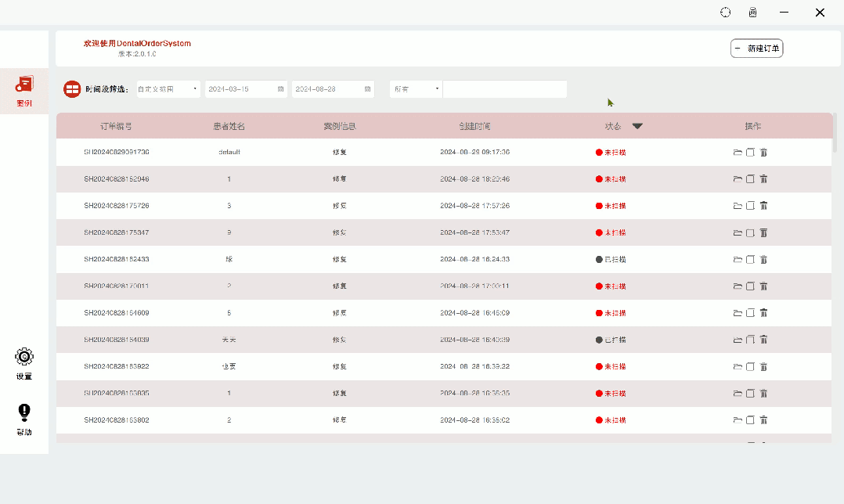Click the dotted circle icon in title bar

pos(726,13)
